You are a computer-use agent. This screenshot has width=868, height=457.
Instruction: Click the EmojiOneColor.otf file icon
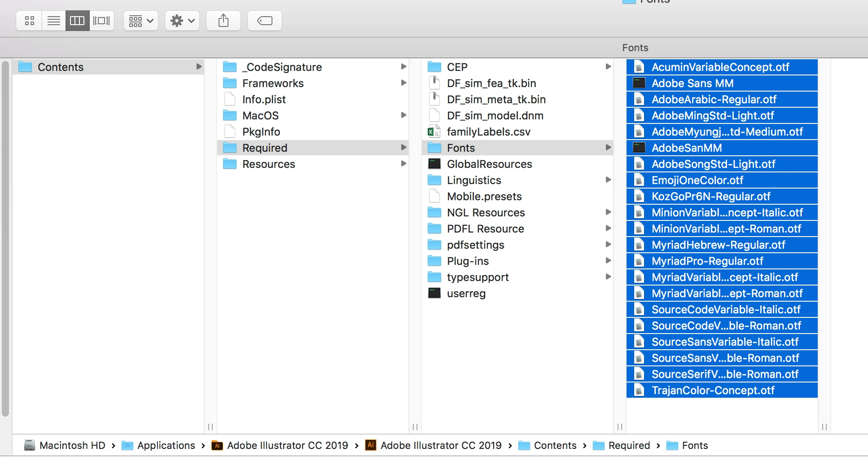(639, 180)
